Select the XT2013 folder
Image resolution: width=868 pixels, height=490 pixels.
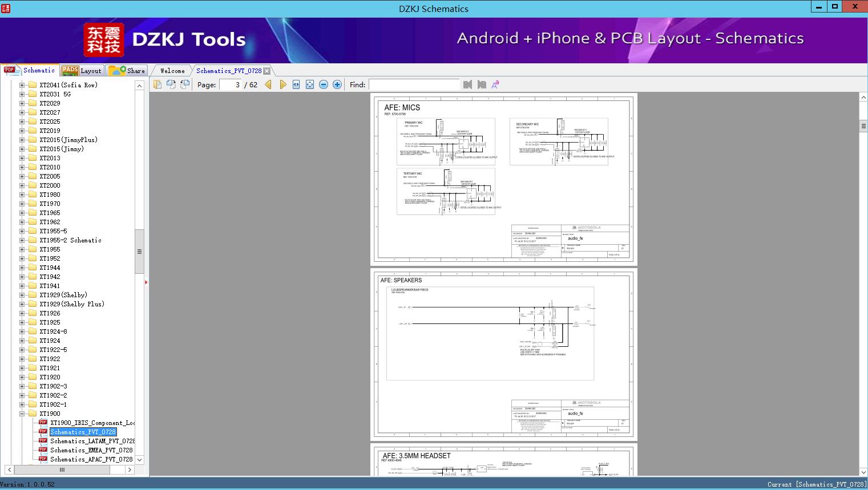pyautogui.click(x=50, y=158)
